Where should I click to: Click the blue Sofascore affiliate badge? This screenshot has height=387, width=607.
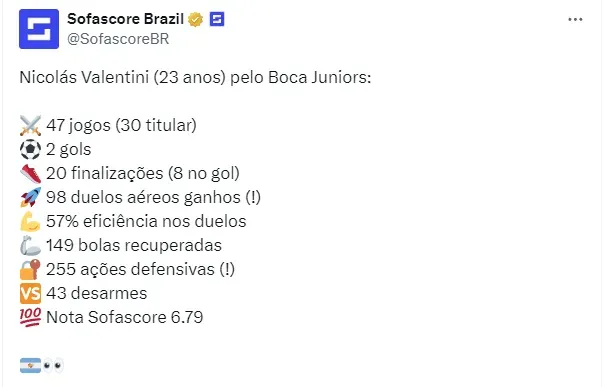click(x=217, y=19)
